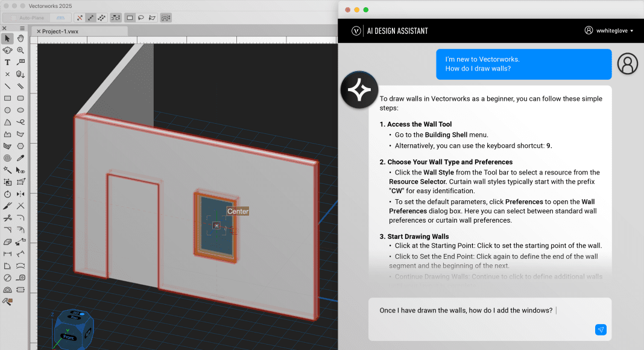The height and width of the screenshot is (350, 644).
Task: Switch to the Project-1.vwx tab
Action: (60, 31)
